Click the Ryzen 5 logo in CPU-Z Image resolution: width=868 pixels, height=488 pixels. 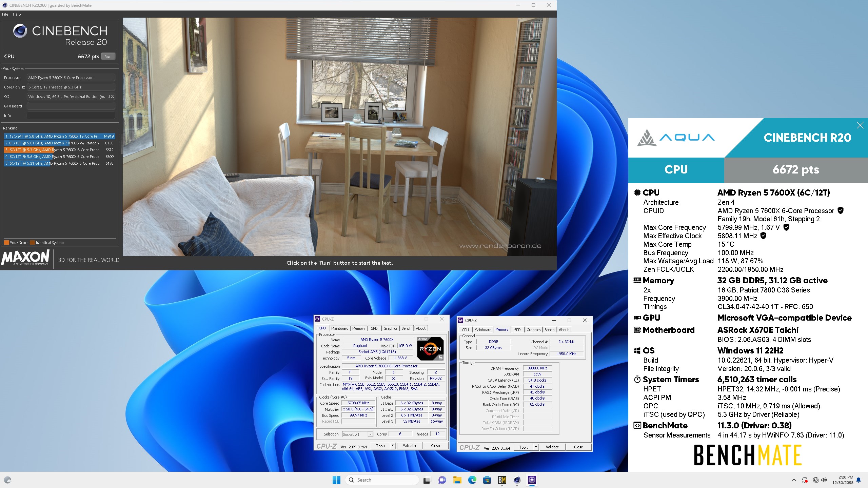click(x=430, y=348)
